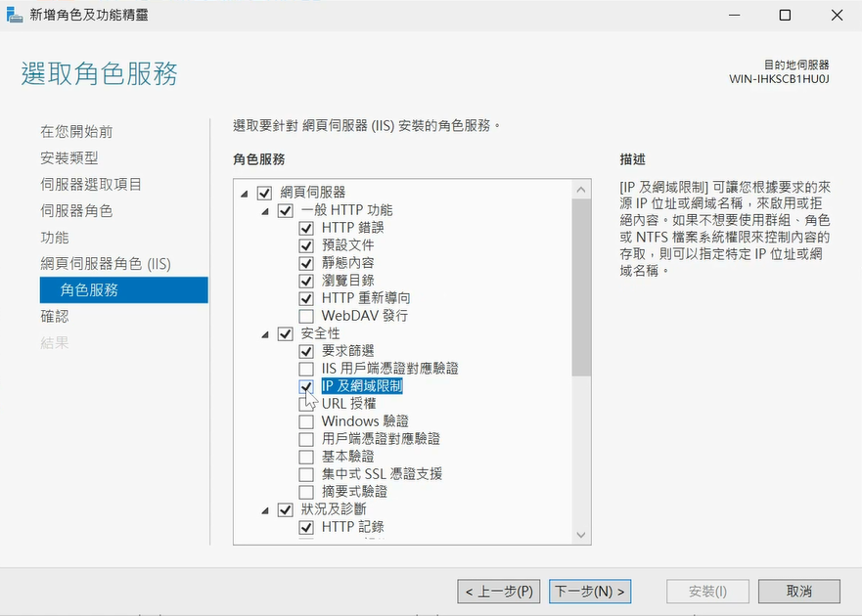Toggle the 靜態內容 checkbox
The image size is (862, 616).
306,263
